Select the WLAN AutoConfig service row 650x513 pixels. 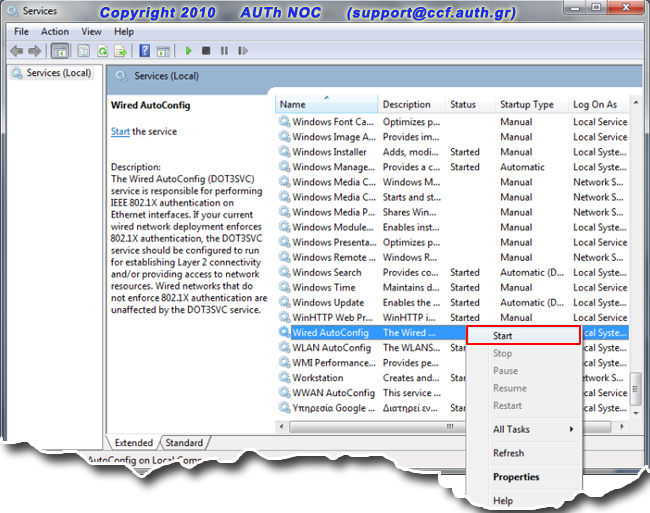[371, 347]
